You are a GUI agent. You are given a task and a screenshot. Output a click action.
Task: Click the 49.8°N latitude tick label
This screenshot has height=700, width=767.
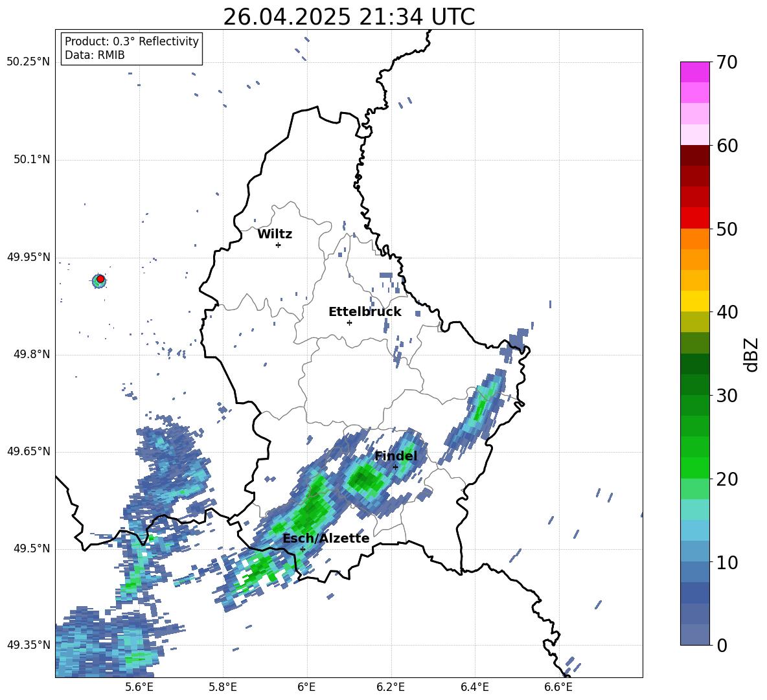pos(32,354)
